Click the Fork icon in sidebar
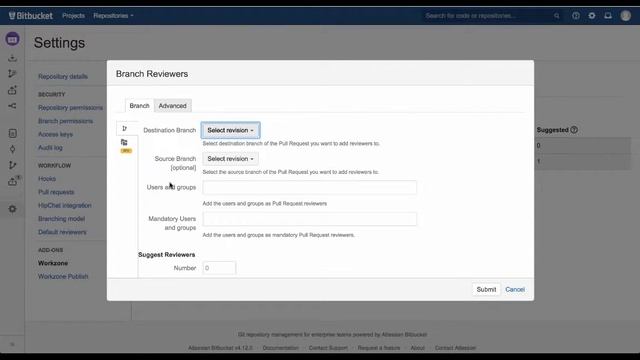This screenshot has height=360, width=640. tap(12, 106)
